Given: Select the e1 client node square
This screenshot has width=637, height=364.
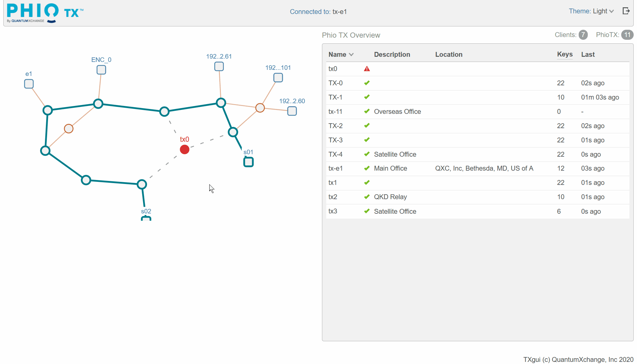Looking at the screenshot, I should coord(29,84).
